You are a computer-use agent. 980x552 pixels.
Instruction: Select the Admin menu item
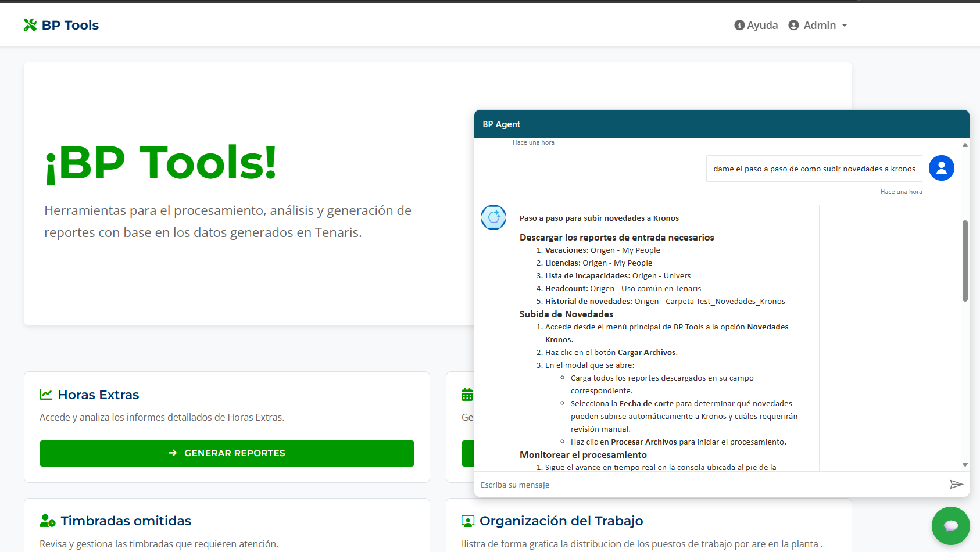(x=819, y=25)
